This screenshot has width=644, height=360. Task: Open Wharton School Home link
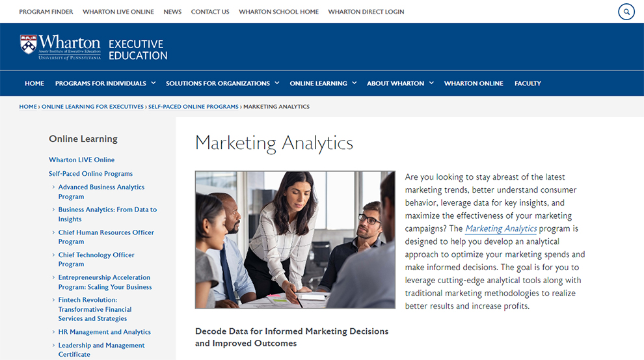click(x=278, y=12)
